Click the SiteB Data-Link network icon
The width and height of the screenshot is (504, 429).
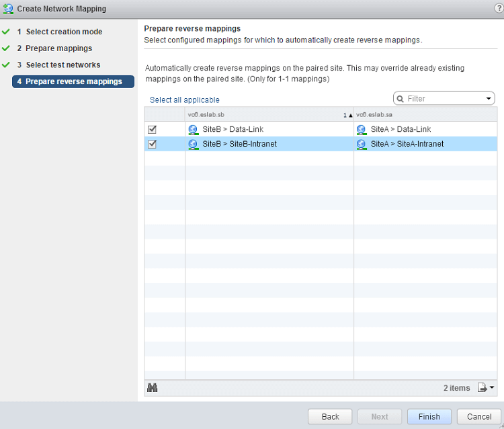click(x=194, y=130)
